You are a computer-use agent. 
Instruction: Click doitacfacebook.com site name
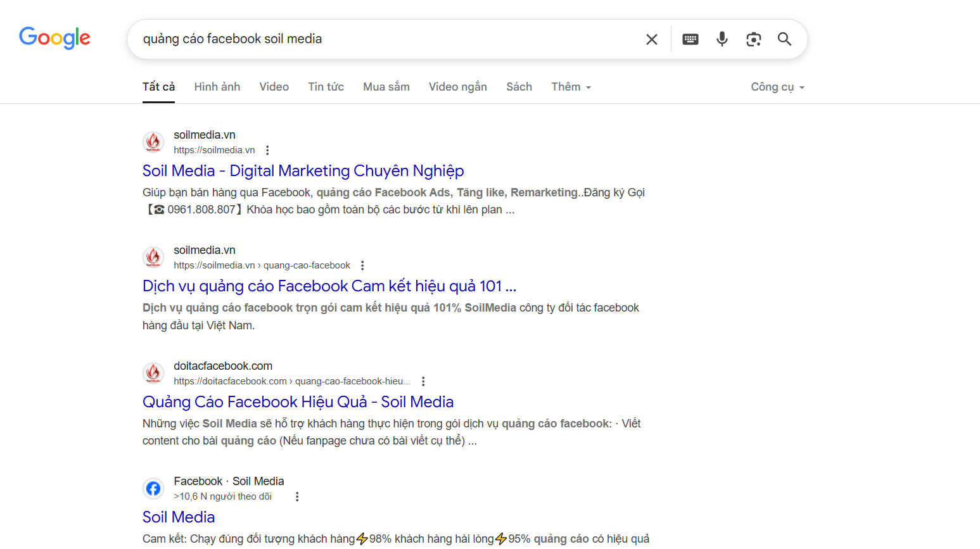coord(223,366)
